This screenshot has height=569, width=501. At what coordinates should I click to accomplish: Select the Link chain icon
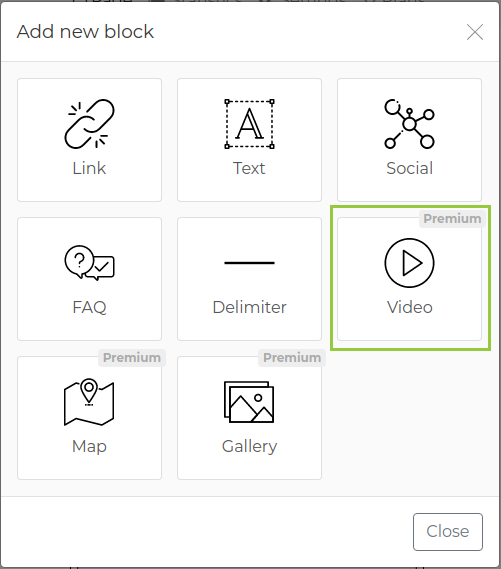89,124
